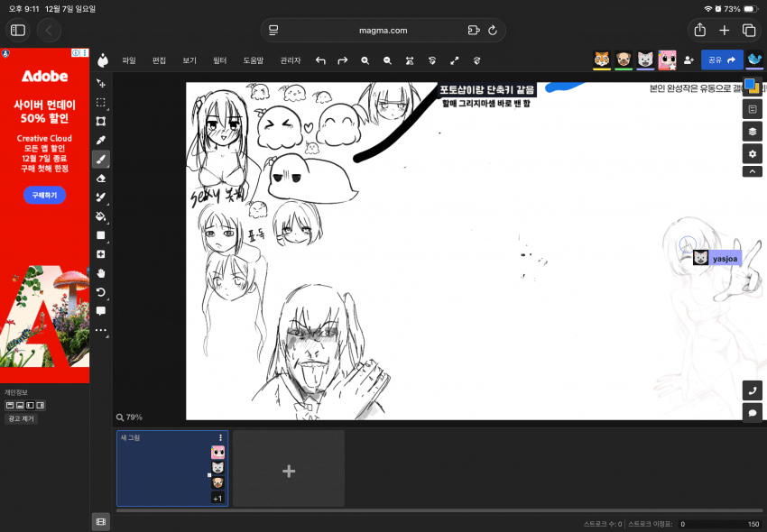Viewport: 767px width, 532px height.
Task: Toggle fullscreen with the expand arrows icon
Action: click(454, 60)
